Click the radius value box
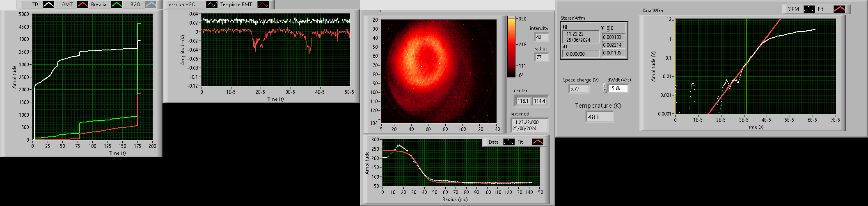Viewport: 868px width, 206px height. point(541,57)
